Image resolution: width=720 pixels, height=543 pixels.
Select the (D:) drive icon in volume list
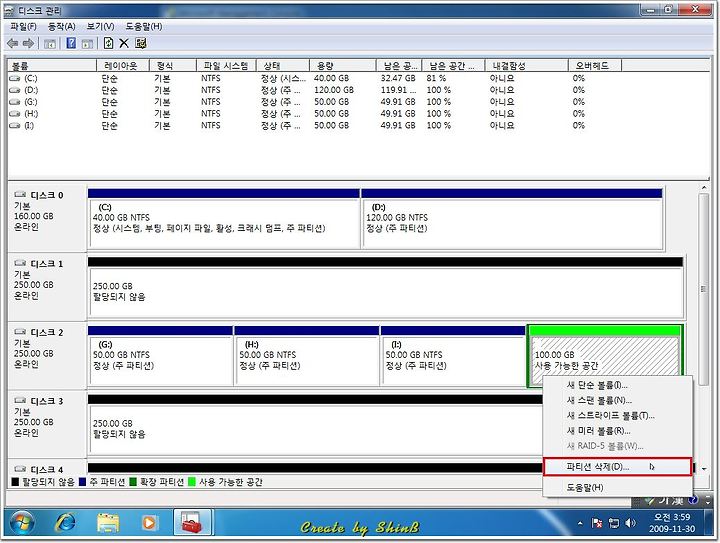[x=15, y=90]
